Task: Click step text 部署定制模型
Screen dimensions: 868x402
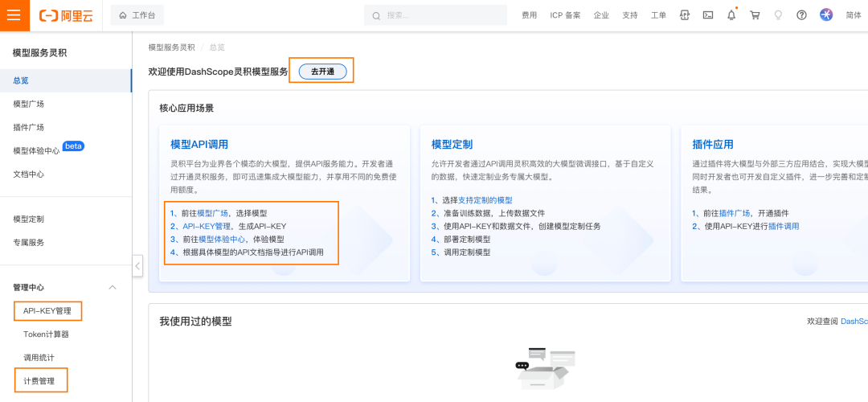Action: click(467, 240)
